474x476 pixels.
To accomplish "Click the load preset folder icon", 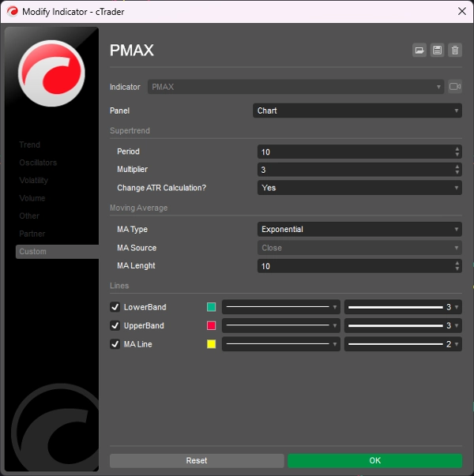I will pos(419,51).
